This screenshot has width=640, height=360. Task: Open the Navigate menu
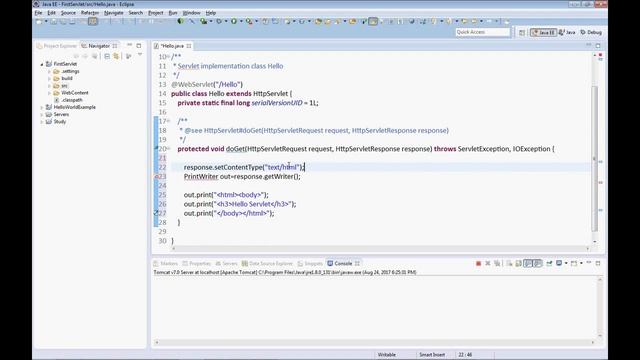point(113,13)
